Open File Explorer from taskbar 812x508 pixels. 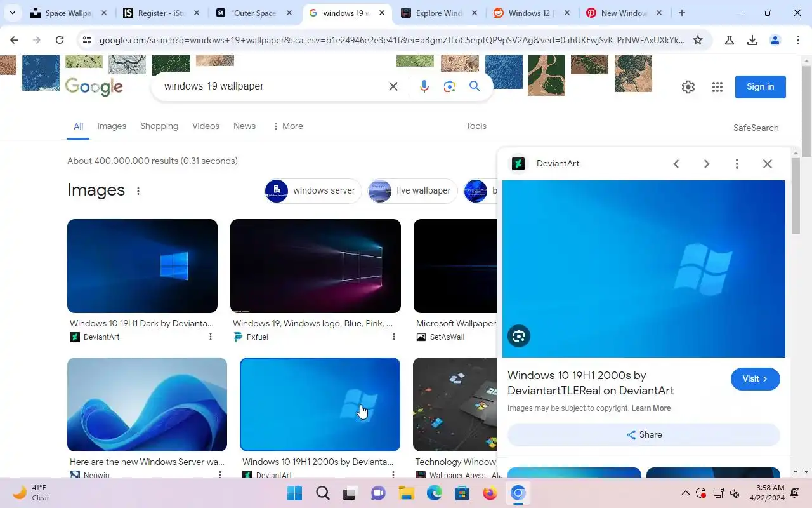406,493
